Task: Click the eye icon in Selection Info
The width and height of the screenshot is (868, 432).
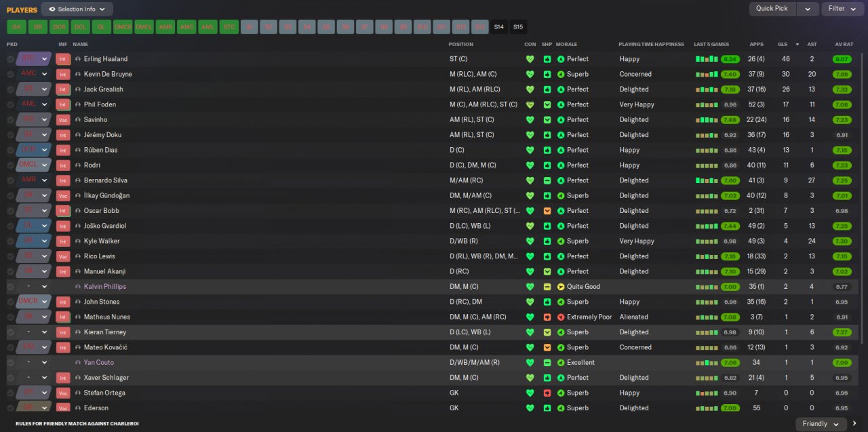Action: click(x=52, y=9)
